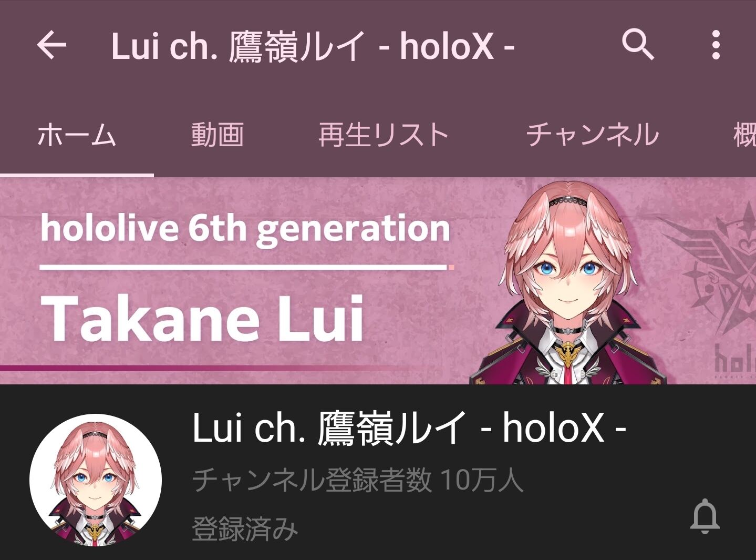
Task: Open the 動画 tab
Action: [218, 135]
